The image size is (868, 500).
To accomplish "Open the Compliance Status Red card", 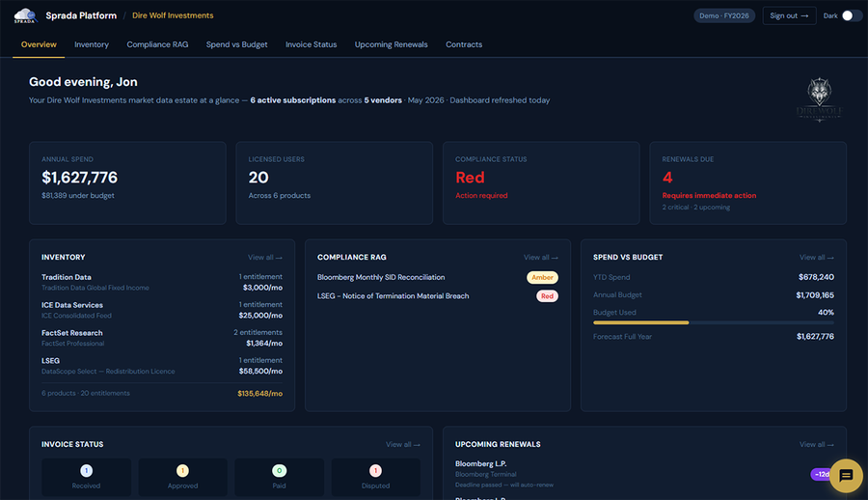I will (x=541, y=183).
